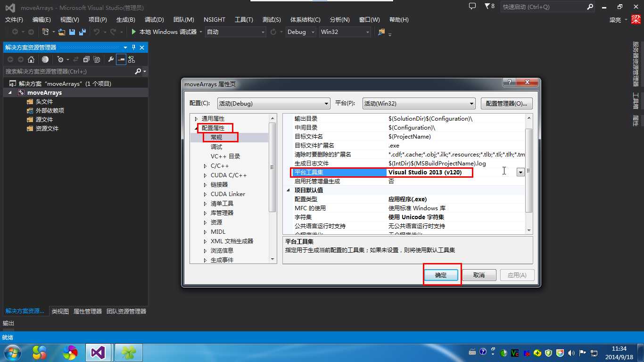
Task: Open the platform toolset value dropdown arrow
Action: [520, 173]
